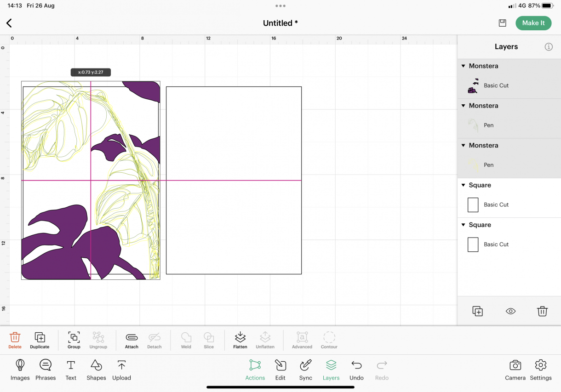This screenshot has height=392, width=561.
Task: Click the Weld action
Action: (x=186, y=341)
